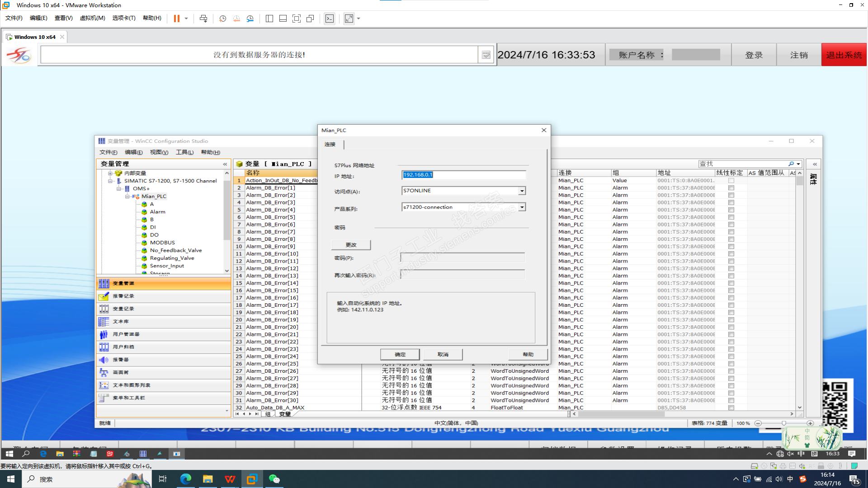Open the 虚拟机(M) menu in VMware
Screen dimensions: 868x488
pos(92,18)
